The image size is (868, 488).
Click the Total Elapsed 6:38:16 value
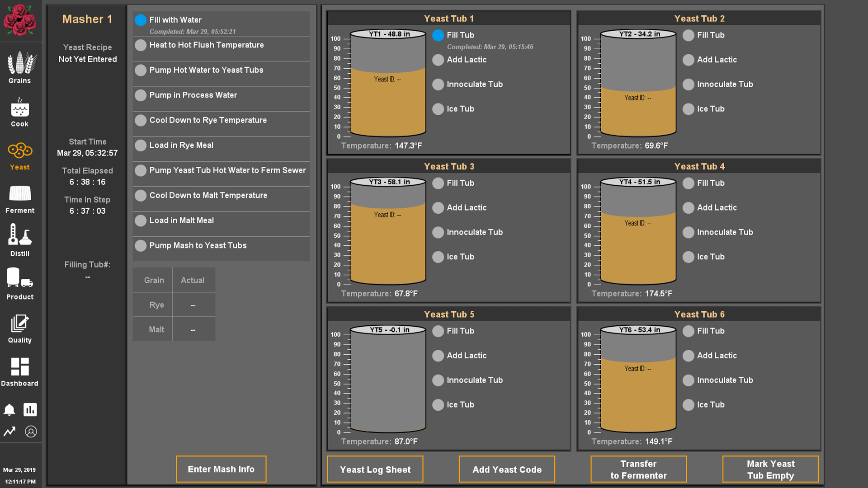click(87, 182)
